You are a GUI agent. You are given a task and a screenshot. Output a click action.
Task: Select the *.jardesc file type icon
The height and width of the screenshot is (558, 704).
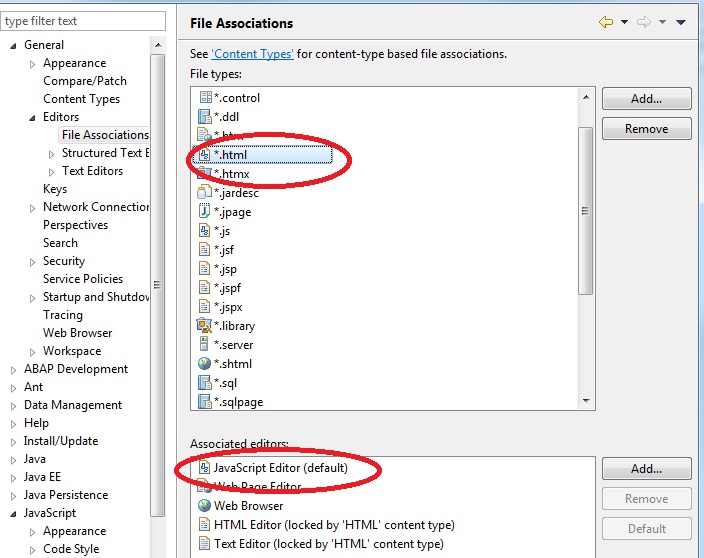pos(205,193)
